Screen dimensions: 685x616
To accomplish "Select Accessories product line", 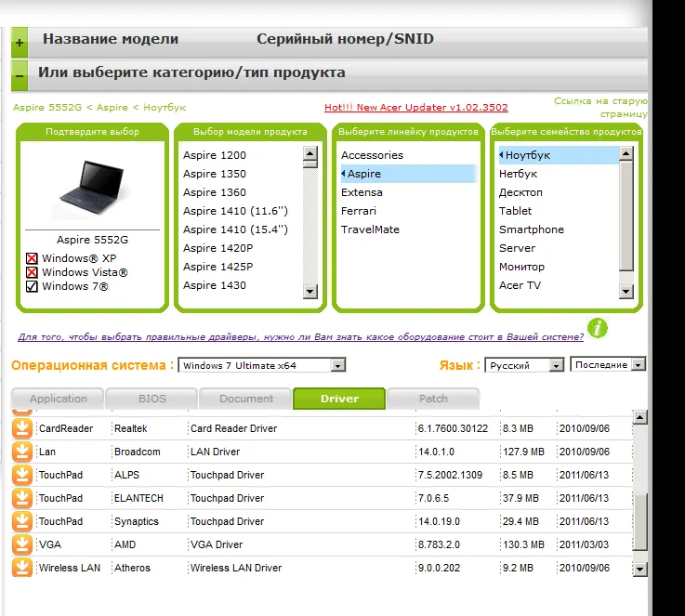I will (372, 155).
